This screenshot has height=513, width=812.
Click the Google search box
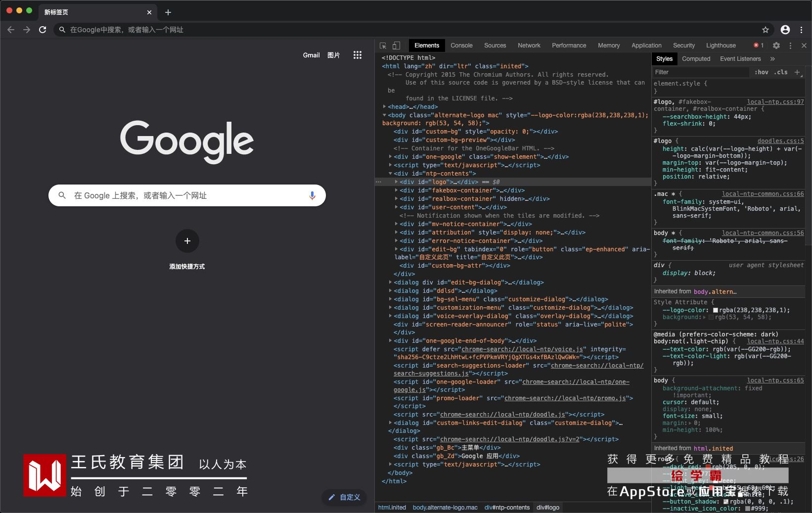click(187, 195)
